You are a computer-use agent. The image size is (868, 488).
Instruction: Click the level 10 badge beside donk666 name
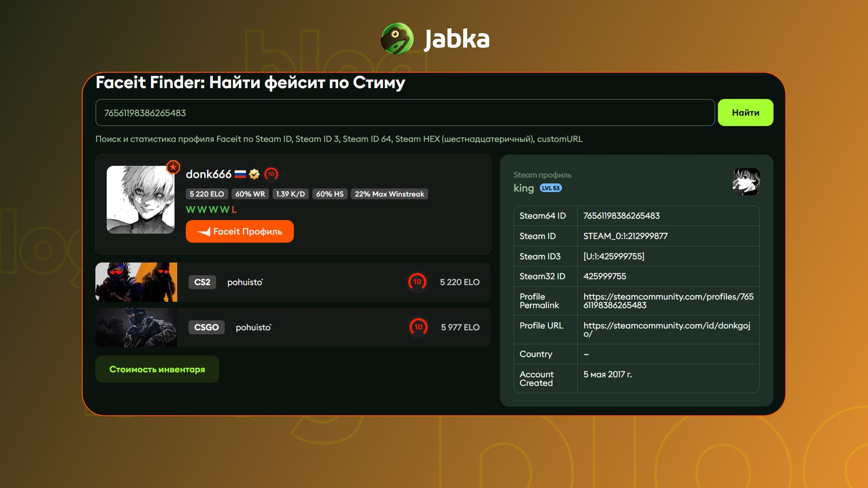[x=271, y=174]
